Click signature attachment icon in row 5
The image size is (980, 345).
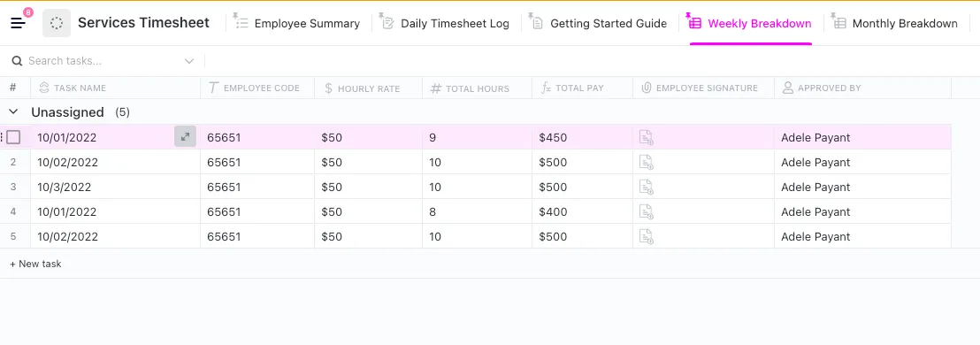click(647, 237)
